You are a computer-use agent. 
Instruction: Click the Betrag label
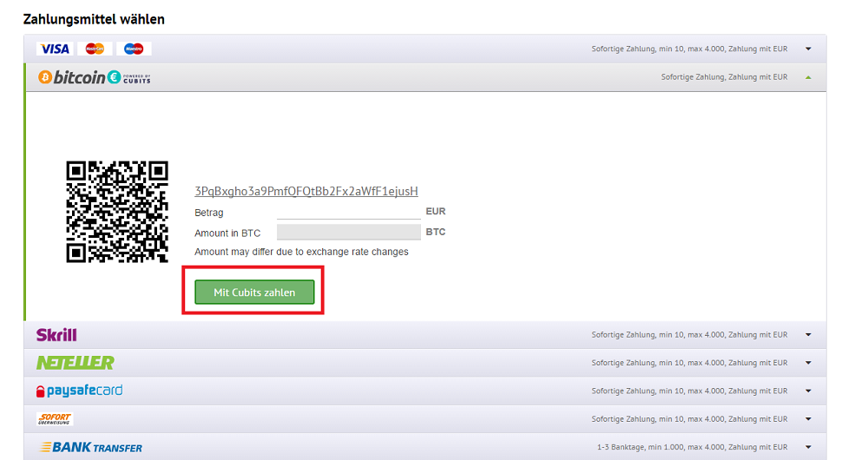208,213
